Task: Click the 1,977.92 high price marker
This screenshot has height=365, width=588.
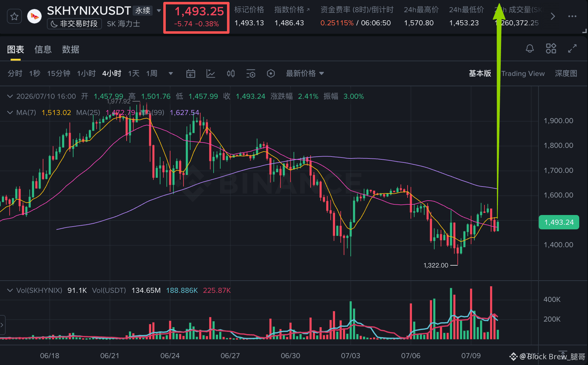Action: pos(119,101)
